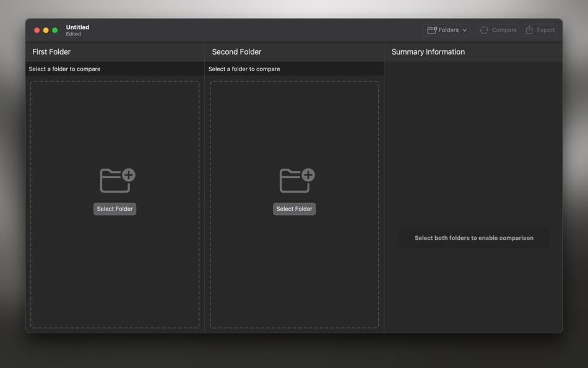Click the folder icon on the Folders toolbar button
The height and width of the screenshot is (368, 588).
(432, 30)
